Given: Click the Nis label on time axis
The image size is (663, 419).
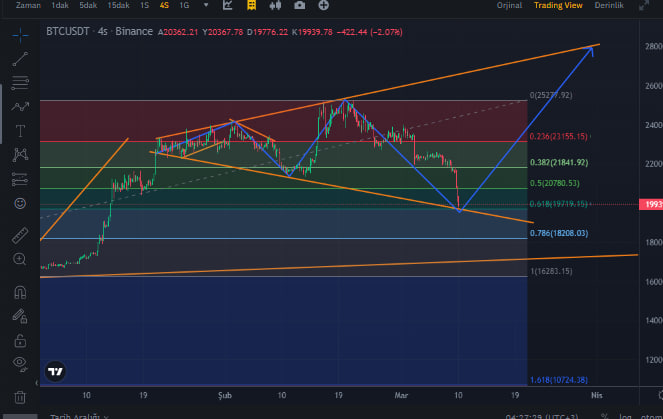Looking at the screenshot, I should (597, 395).
